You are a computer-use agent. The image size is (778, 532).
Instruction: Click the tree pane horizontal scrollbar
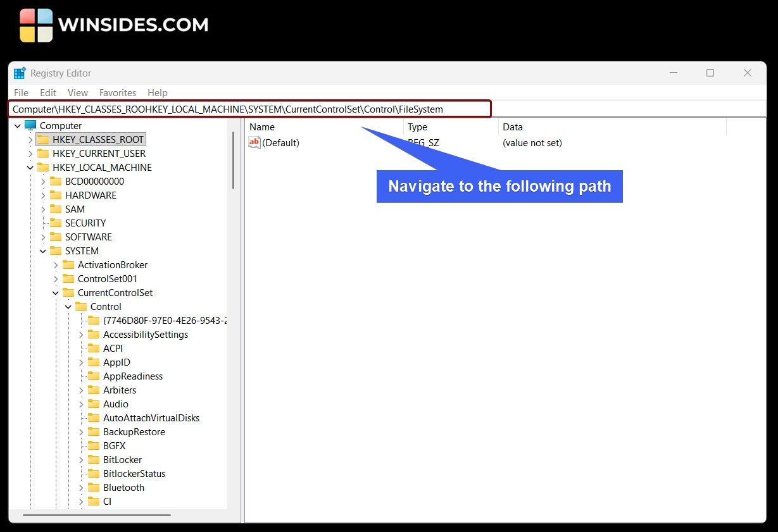(x=97, y=515)
